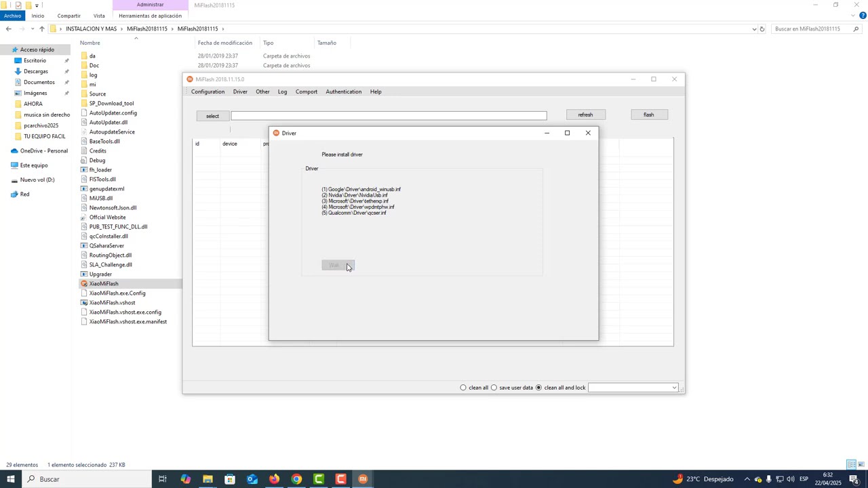Click MiFlash Mi icon on taskbar
Image resolution: width=868 pixels, height=488 pixels.
point(363,479)
